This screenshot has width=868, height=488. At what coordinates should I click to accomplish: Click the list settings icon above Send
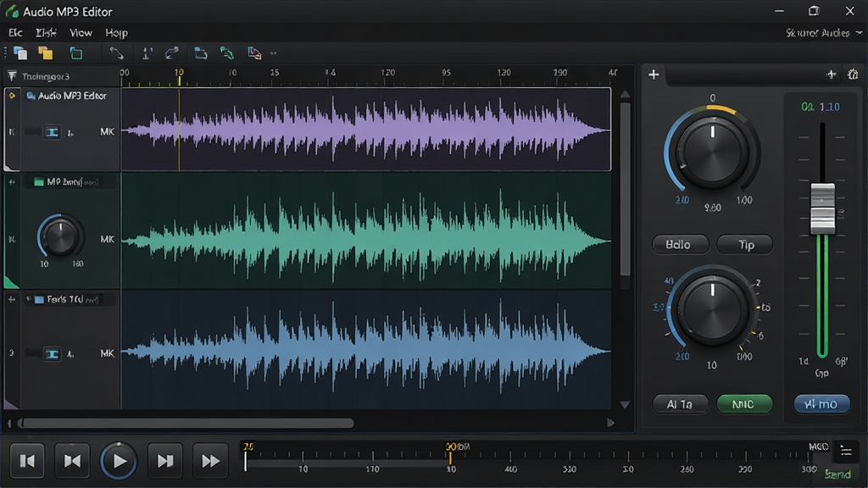tap(846, 452)
